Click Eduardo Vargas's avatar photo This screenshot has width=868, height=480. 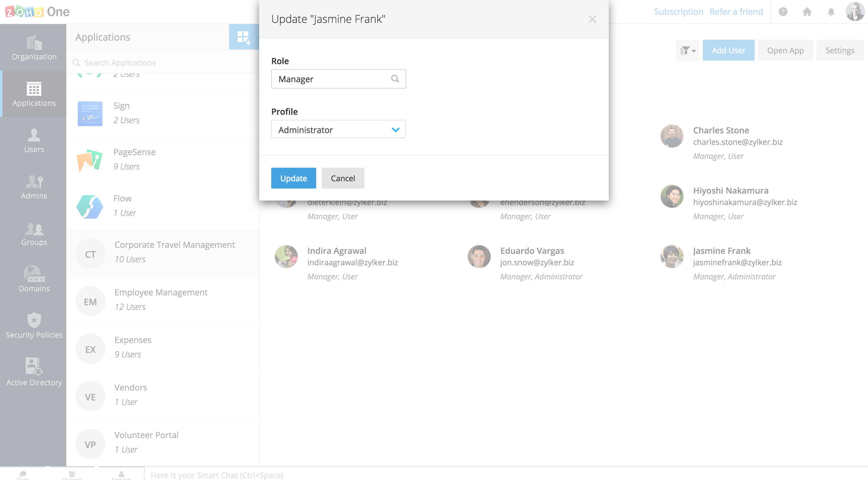[x=479, y=257]
